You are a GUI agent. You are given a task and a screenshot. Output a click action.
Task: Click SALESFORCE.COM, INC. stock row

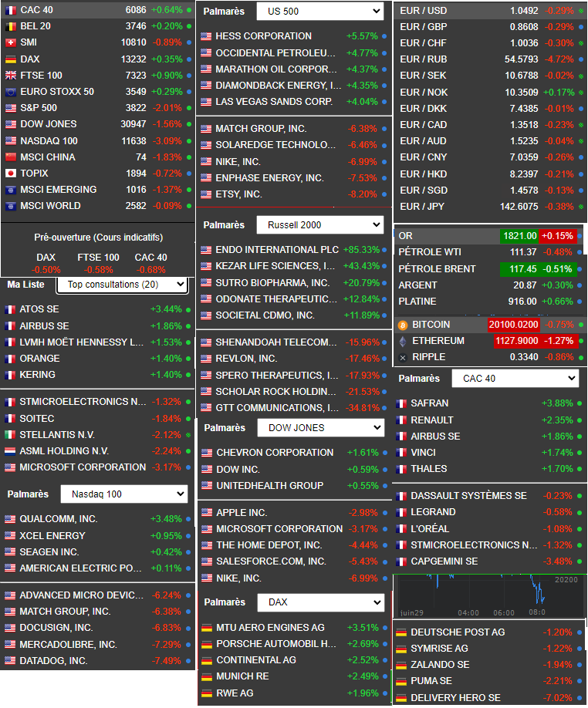295,561
